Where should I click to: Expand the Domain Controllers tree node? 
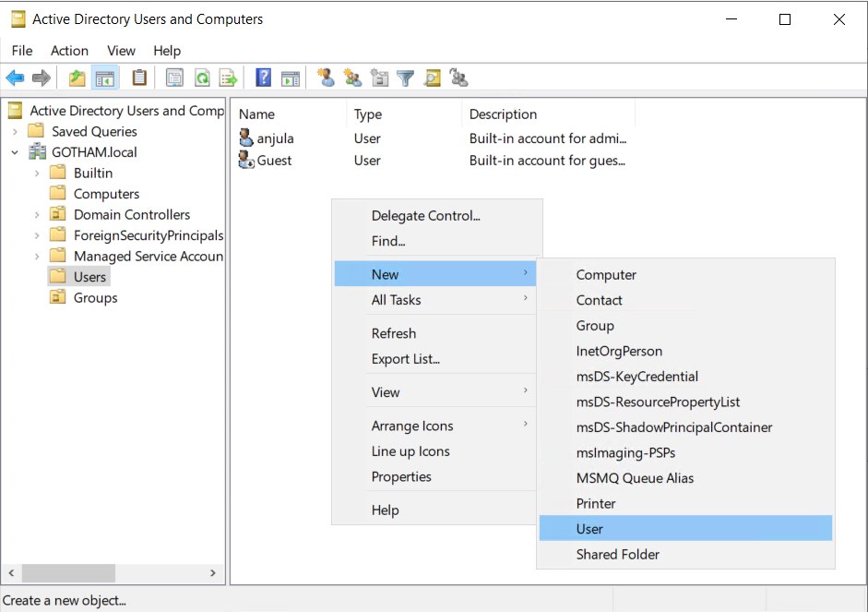click(x=37, y=214)
